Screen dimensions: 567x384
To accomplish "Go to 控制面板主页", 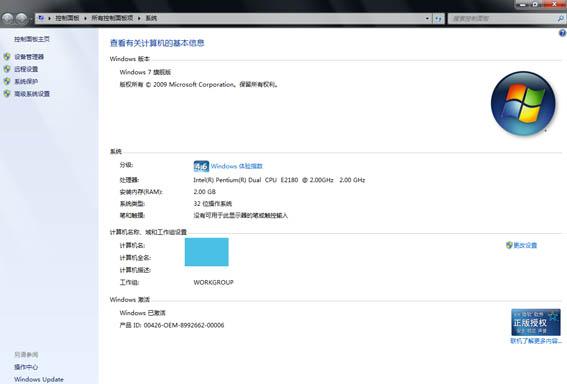I will [32, 39].
